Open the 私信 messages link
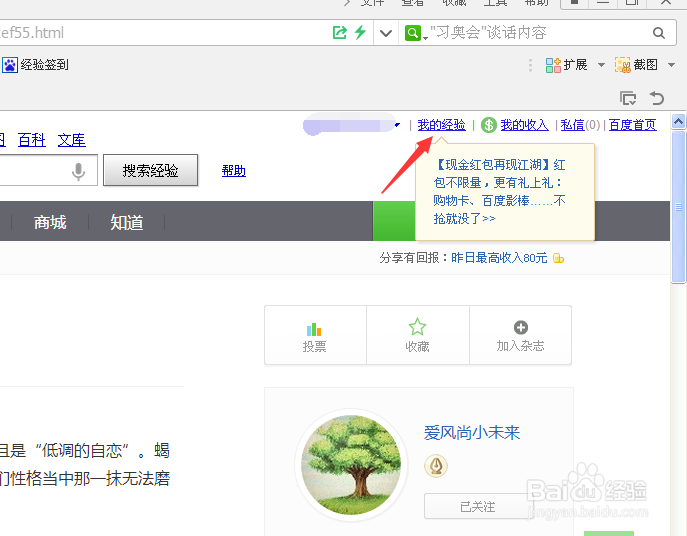 pos(573,125)
